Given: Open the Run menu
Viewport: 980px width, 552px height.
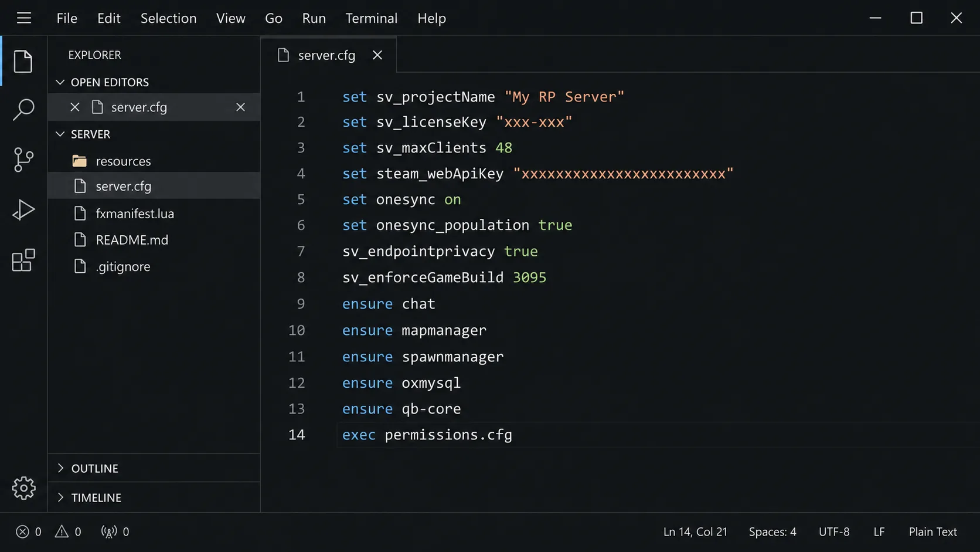Looking at the screenshot, I should pyautogui.click(x=314, y=18).
